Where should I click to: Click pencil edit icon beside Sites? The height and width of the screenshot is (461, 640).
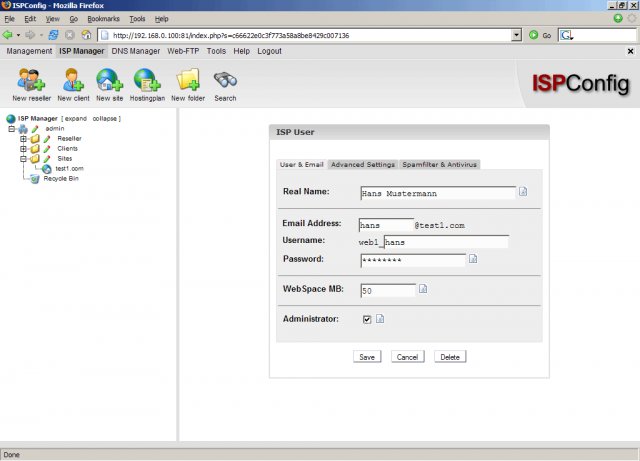click(47, 159)
